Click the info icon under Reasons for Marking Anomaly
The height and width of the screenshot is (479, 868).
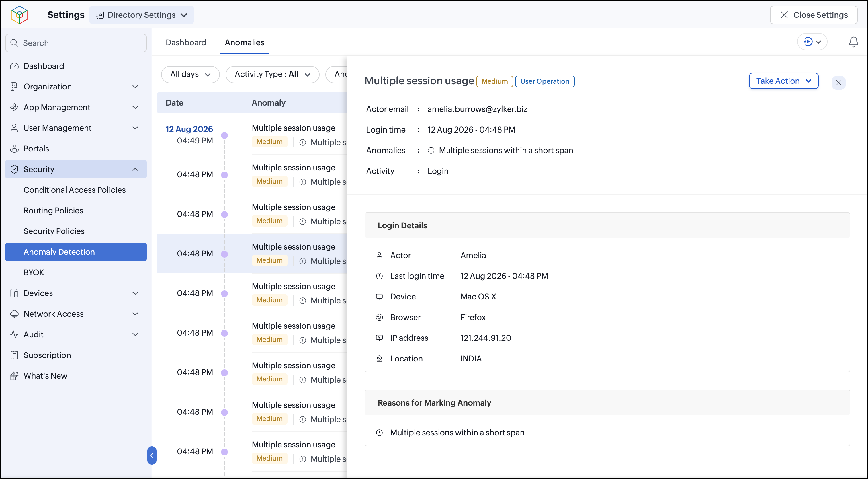[380, 433]
